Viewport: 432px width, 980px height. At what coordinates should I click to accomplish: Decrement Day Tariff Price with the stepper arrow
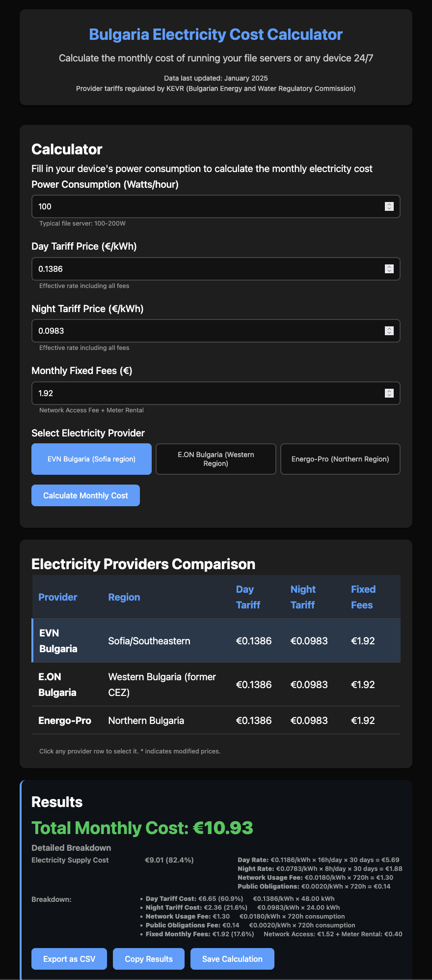pos(389,271)
